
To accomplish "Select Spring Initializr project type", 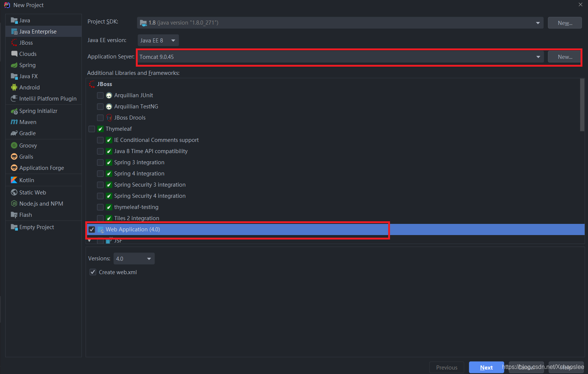I will pos(44,111).
